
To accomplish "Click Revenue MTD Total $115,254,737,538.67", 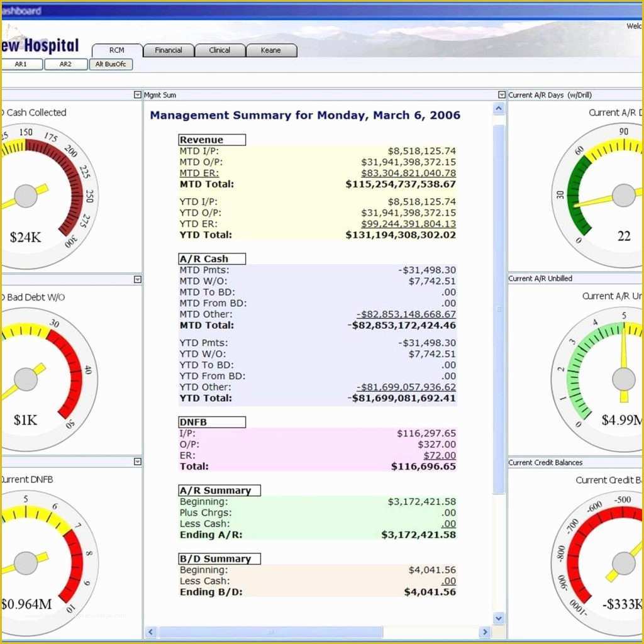I will click(401, 184).
